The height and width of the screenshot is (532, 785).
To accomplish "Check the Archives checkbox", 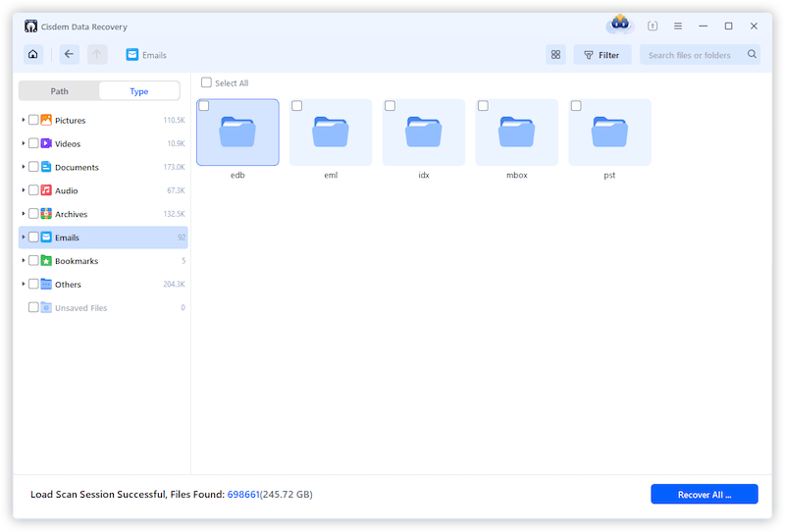I will point(33,214).
